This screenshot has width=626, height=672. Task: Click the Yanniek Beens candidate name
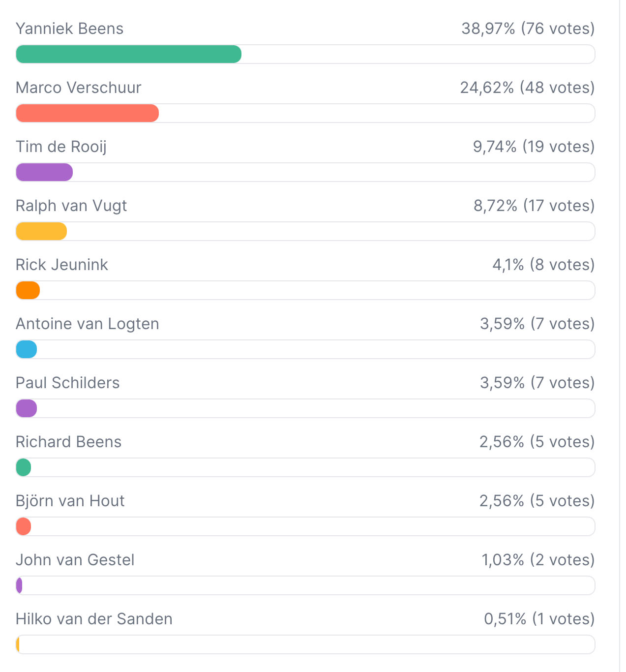click(x=69, y=29)
